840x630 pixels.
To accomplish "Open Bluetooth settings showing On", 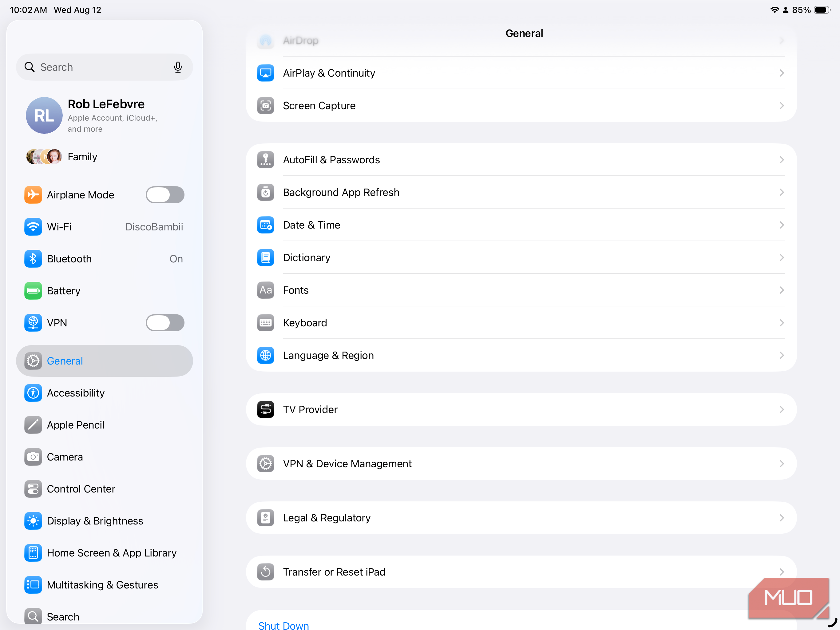I will (105, 259).
